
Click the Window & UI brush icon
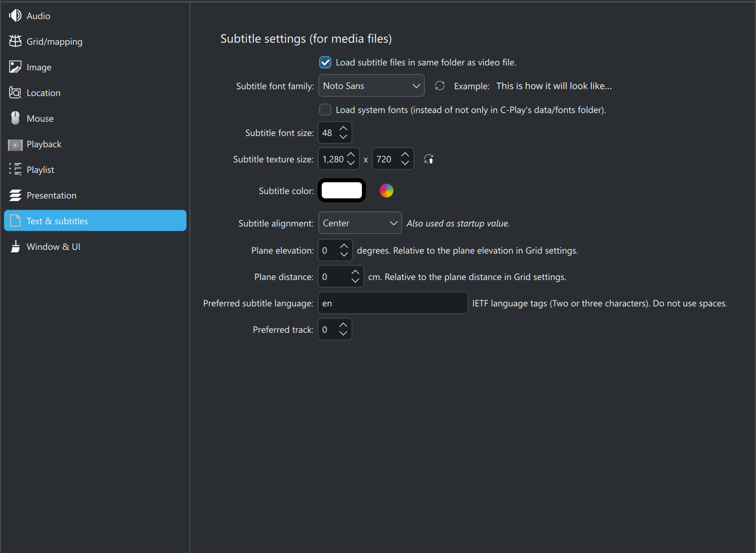(x=16, y=246)
